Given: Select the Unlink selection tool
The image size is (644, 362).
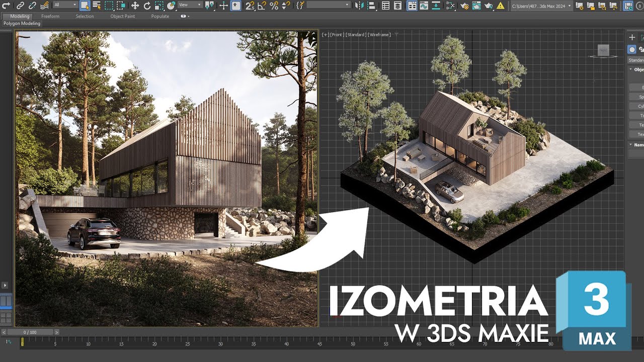Looking at the screenshot, I should pyautogui.click(x=32, y=6).
